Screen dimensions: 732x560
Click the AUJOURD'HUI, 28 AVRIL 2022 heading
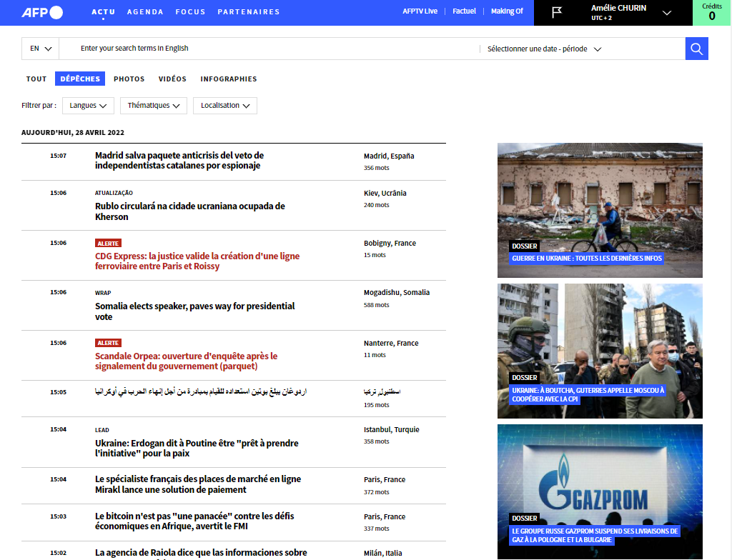73,133
